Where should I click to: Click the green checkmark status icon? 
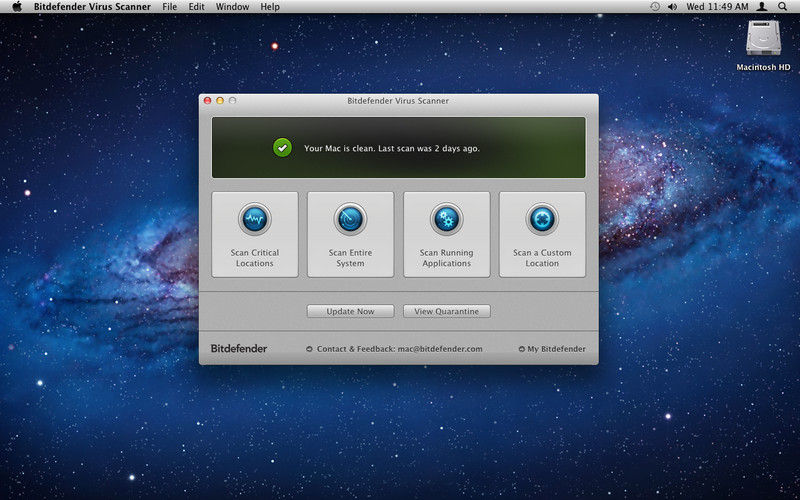point(282,148)
